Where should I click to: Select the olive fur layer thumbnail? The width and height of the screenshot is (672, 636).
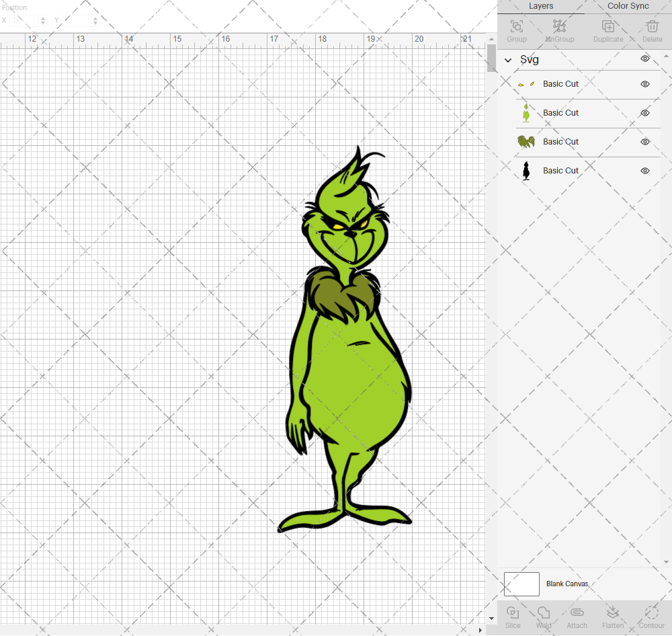[526, 142]
